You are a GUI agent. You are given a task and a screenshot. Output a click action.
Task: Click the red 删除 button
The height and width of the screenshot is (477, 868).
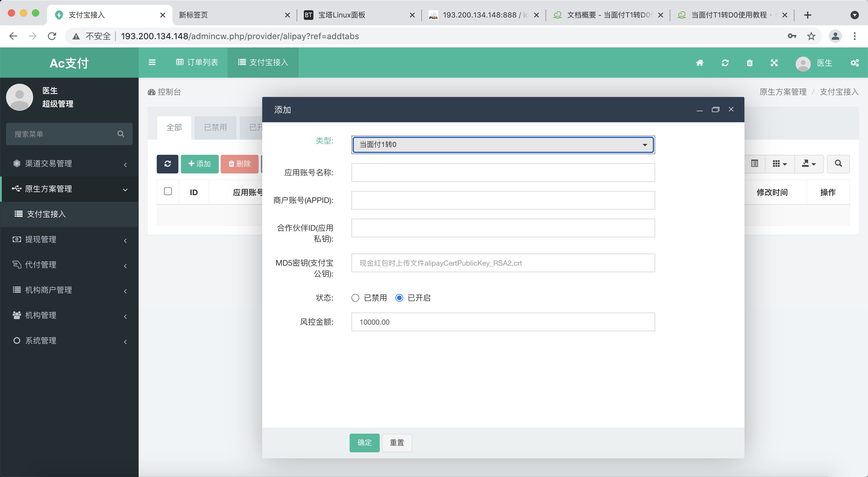coord(239,164)
